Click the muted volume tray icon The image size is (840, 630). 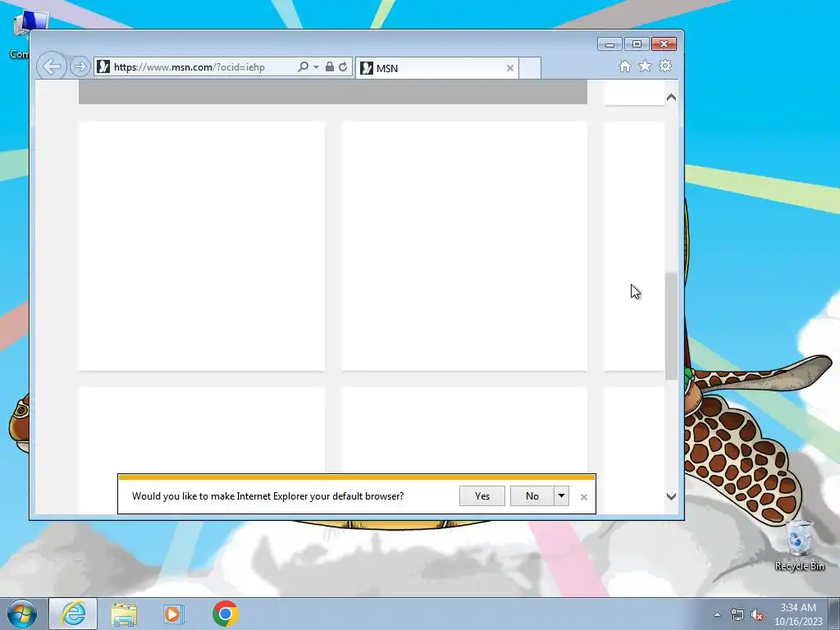tap(757, 614)
